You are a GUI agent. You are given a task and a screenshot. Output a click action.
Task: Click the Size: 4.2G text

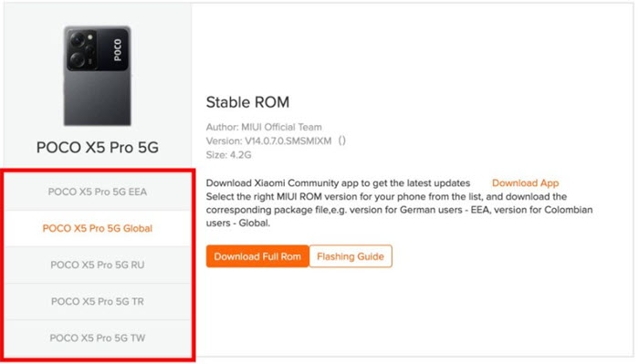click(228, 155)
